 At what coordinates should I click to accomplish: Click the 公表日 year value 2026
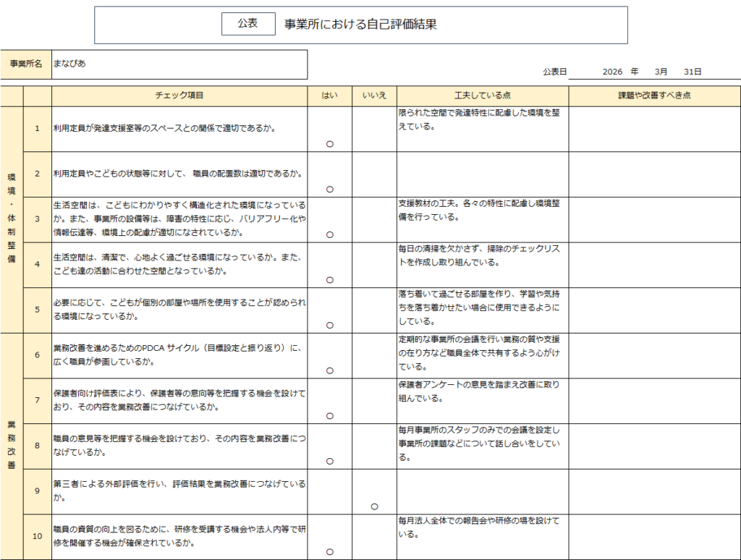click(612, 72)
